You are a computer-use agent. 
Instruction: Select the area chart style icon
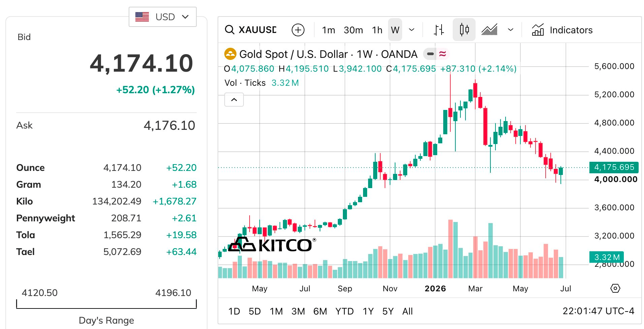tap(489, 30)
